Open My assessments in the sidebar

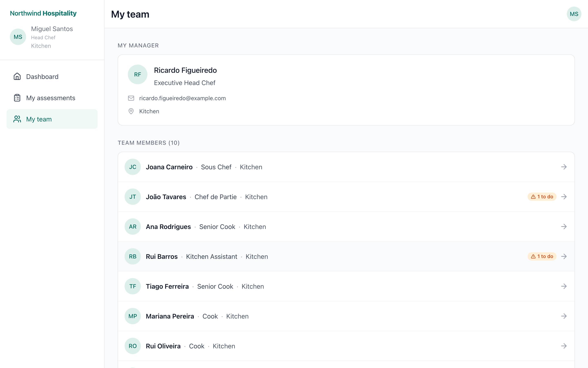[52, 98]
